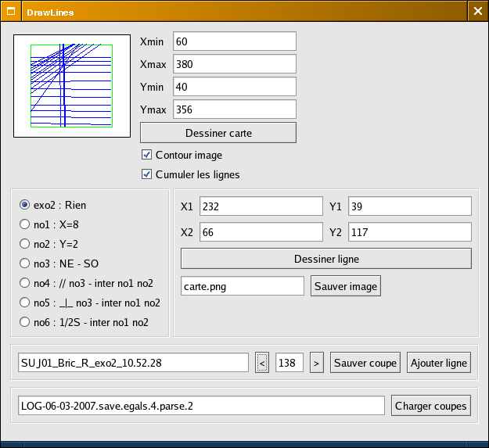489x448 pixels.
Task: Disable Cumuler les lignes checkbox
Action: tap(146, 174)
